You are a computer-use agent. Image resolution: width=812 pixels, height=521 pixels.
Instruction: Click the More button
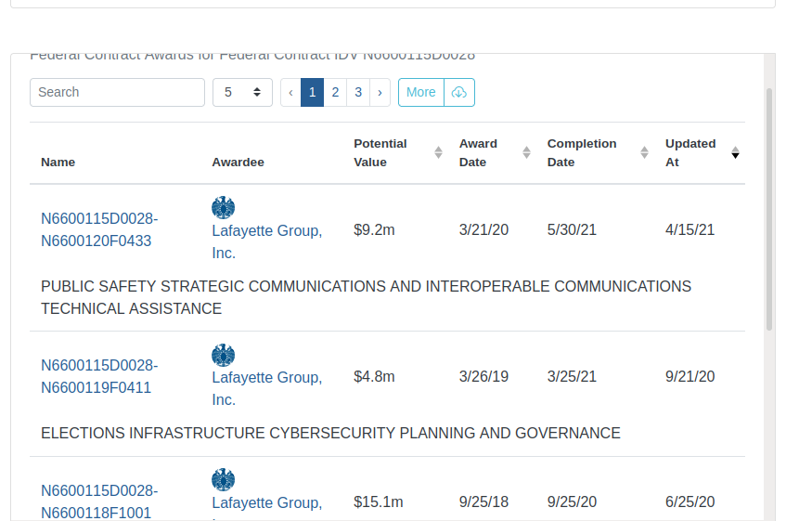pos(421,92)
